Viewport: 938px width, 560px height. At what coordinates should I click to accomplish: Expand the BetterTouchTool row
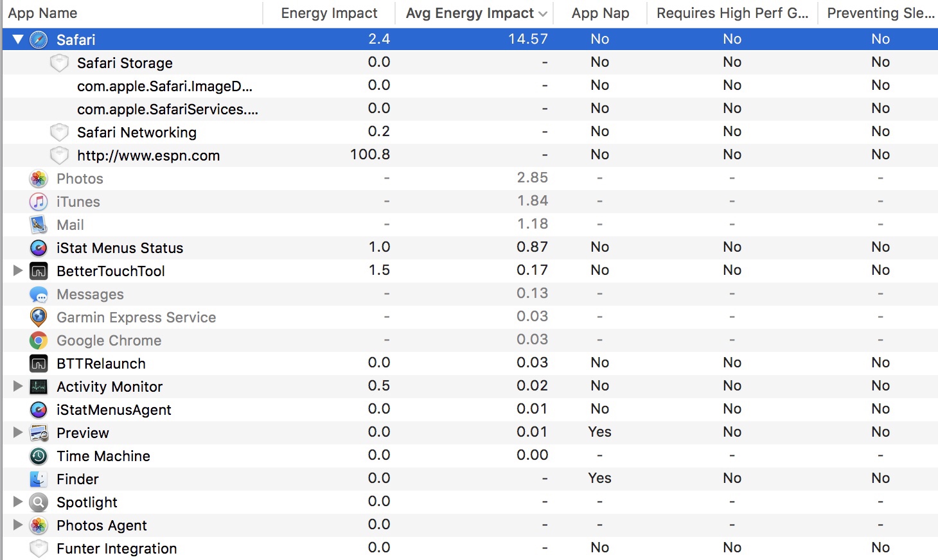pyautogui.click(x=18, y=271)
